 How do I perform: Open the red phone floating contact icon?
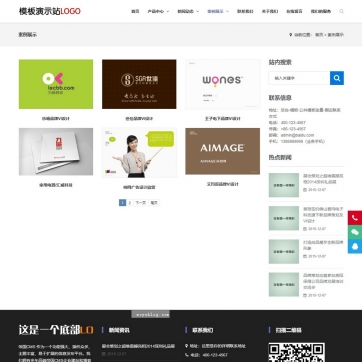355,218
